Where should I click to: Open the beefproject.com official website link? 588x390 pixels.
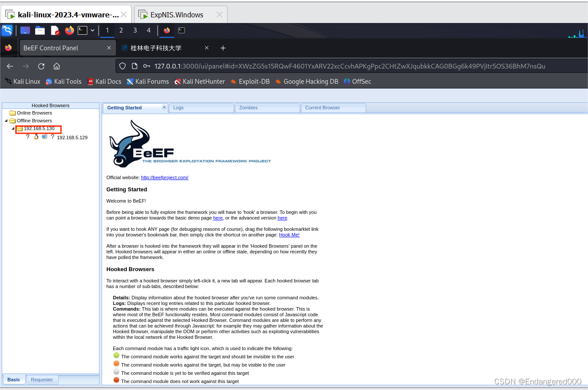click(165, 177)
